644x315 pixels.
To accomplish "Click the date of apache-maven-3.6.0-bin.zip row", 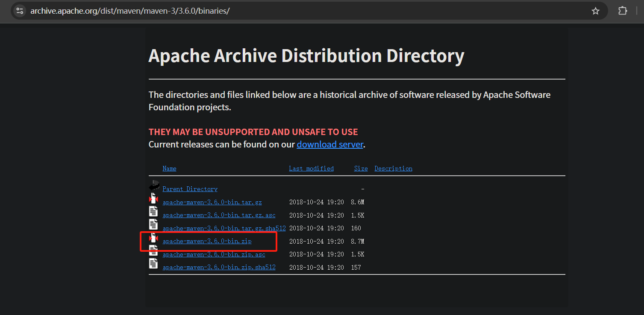I will pyautogui.click(x=316, y=241).
